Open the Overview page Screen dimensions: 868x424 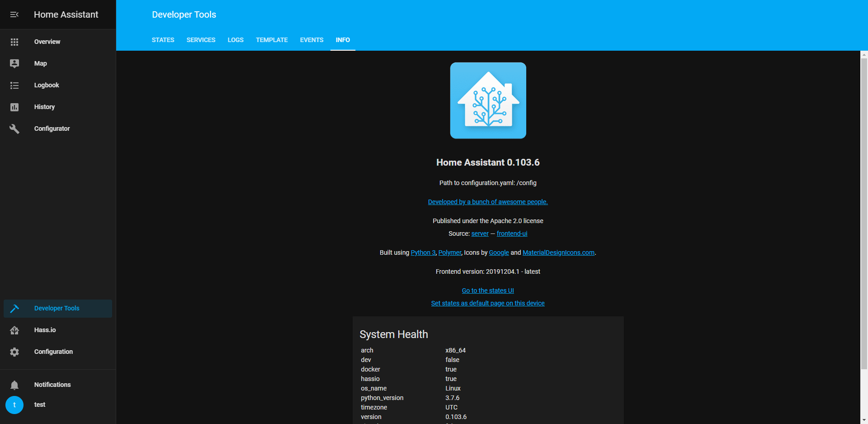[58, 42]
